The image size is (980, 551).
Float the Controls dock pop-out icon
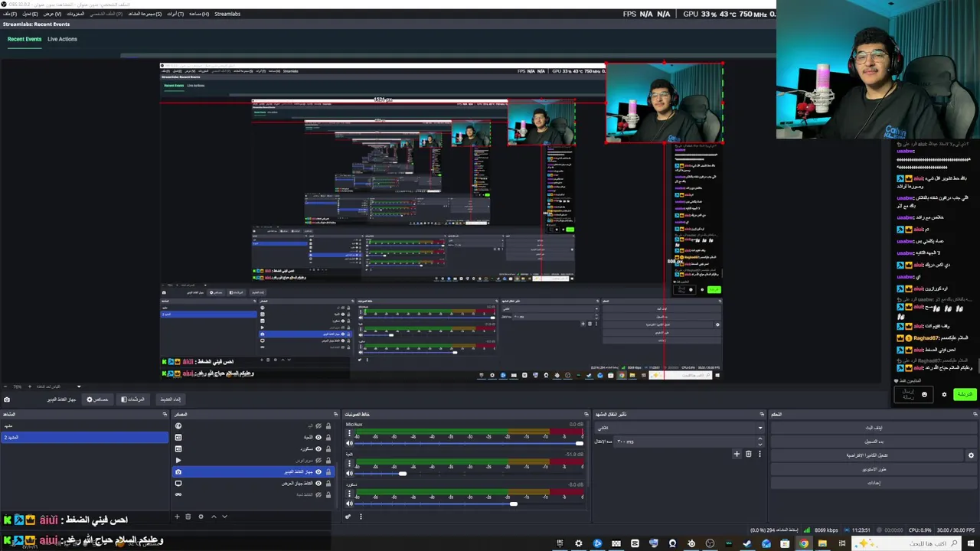click(x=975, y=414)
